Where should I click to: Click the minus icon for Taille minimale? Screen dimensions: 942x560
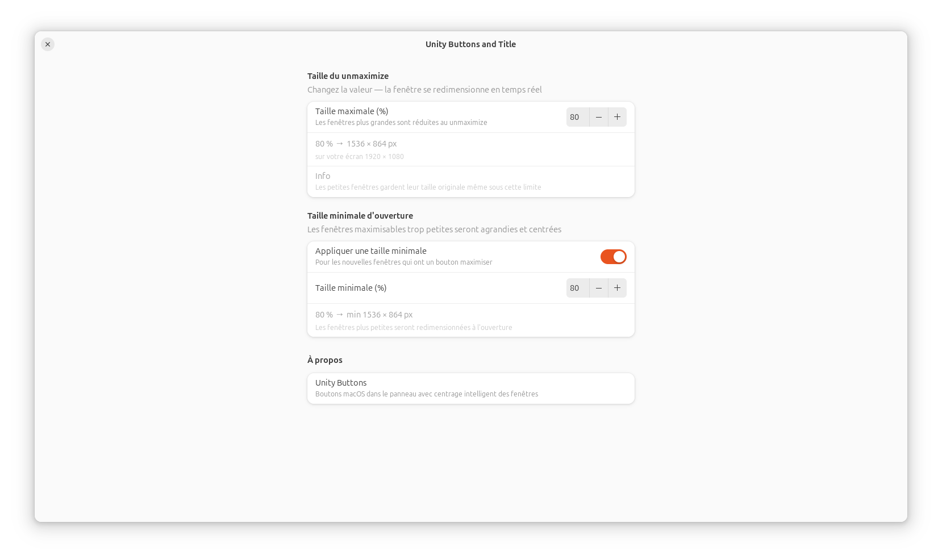pyautogui.click(x=598, y=288)
